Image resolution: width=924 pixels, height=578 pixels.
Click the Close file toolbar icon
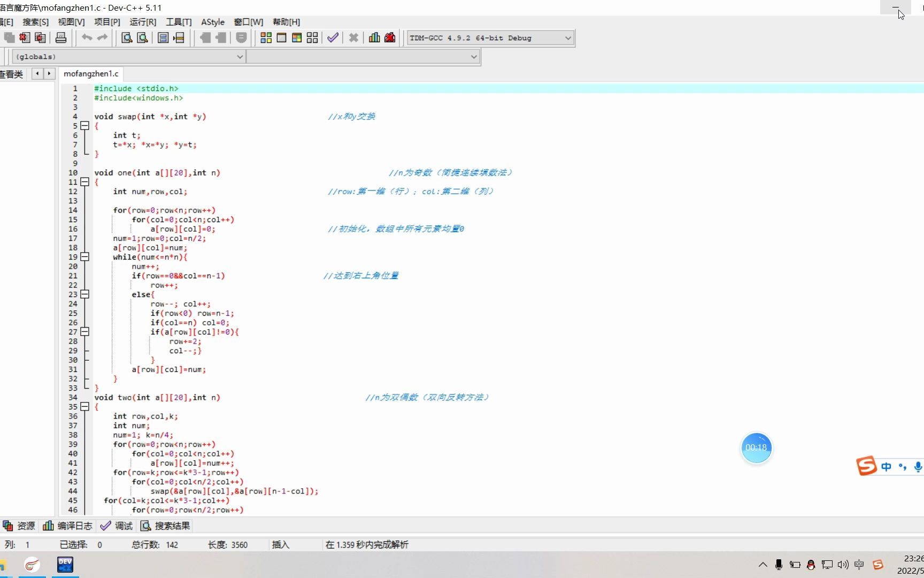[x=25, y=37]
